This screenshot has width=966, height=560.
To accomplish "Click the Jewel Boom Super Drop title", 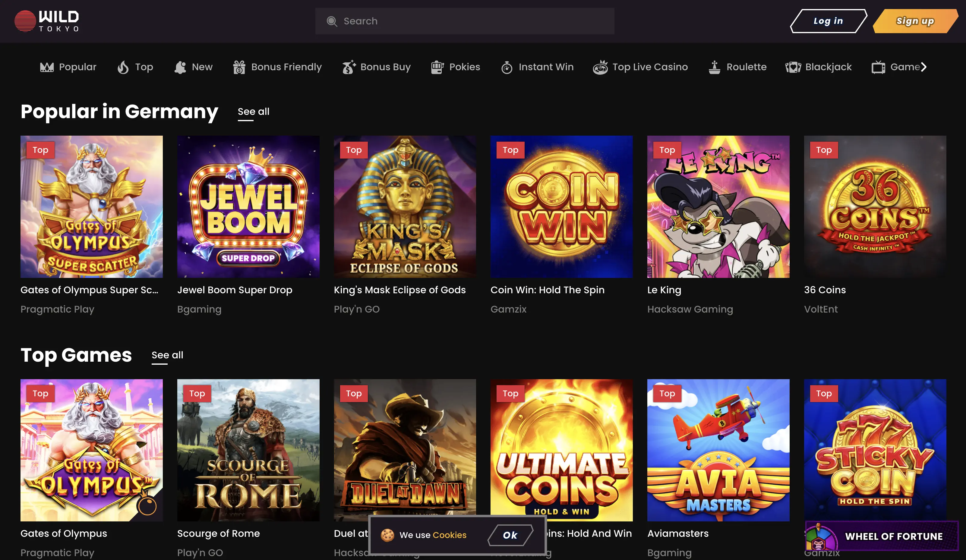I will (235, 290).
